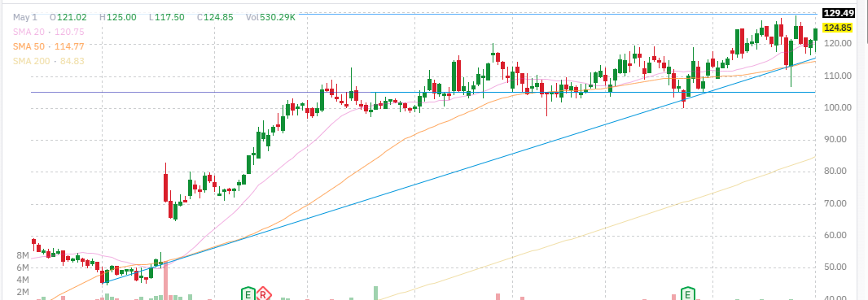The height and width of the screenshot is (300, 868).
Task: Click the high value H125.00
Action: (118, 17)
